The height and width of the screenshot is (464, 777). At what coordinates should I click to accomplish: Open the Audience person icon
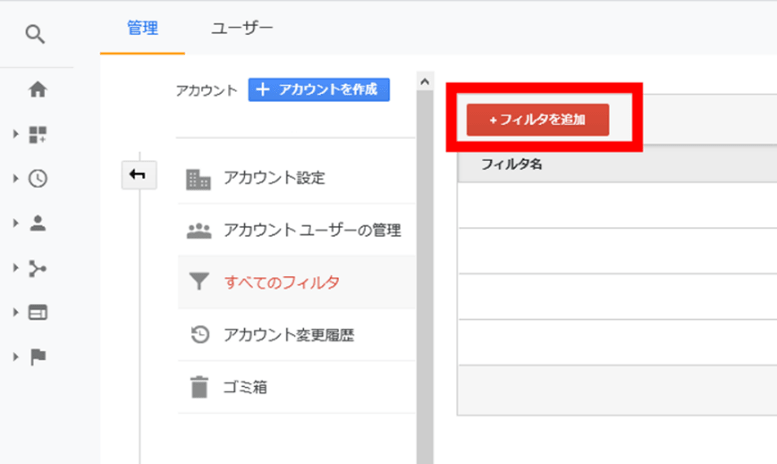click(38, 223)
